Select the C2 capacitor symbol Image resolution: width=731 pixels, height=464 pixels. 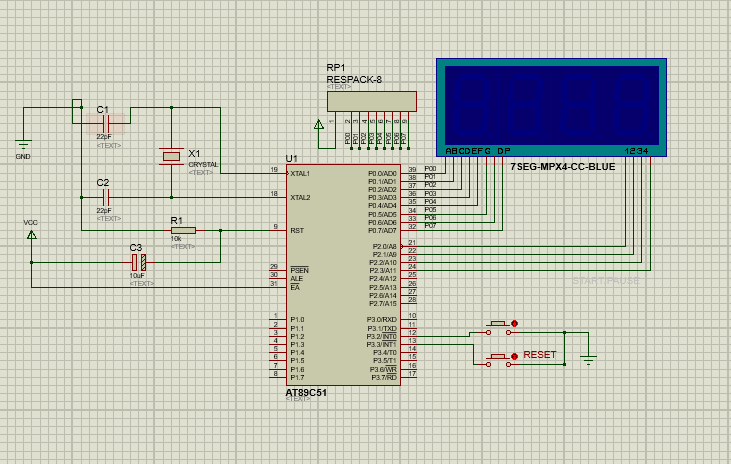coord(105,198)
